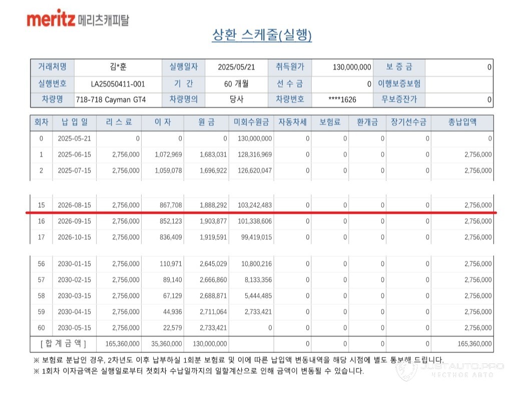Click interest value 110,971

click(x=171, y=264)
